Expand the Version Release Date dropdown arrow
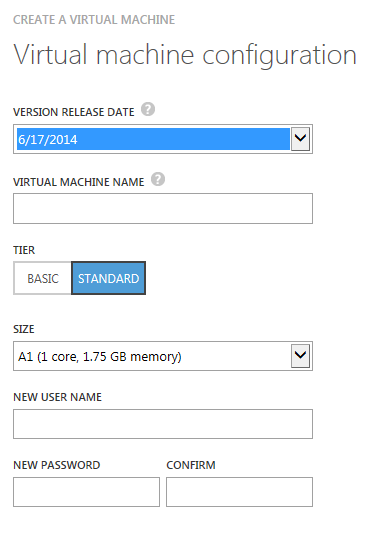381x535 pixels. [301, 139]
